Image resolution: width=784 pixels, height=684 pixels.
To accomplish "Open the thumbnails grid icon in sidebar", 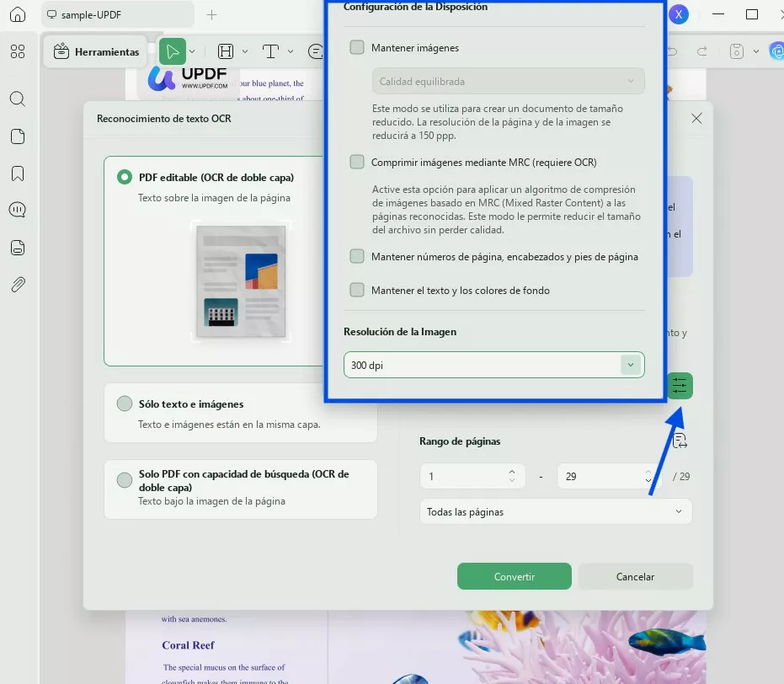I will [18, 51].
